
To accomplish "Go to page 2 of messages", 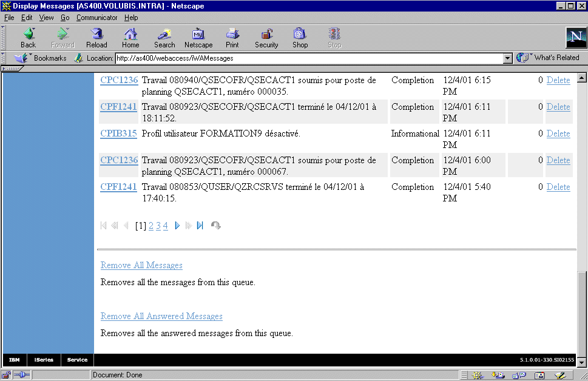I will (151, 225).
